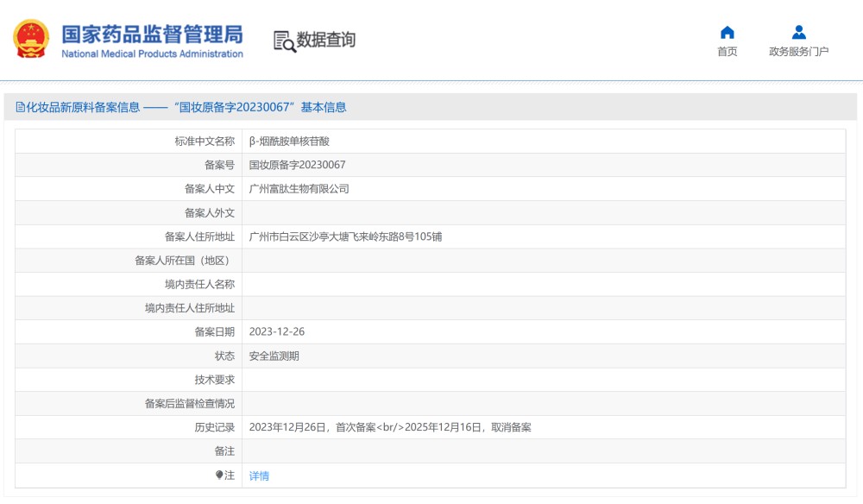Open the 详情 details link
Image resolution: width=863 pixels, height=504 pixels.
pos(258,475)
